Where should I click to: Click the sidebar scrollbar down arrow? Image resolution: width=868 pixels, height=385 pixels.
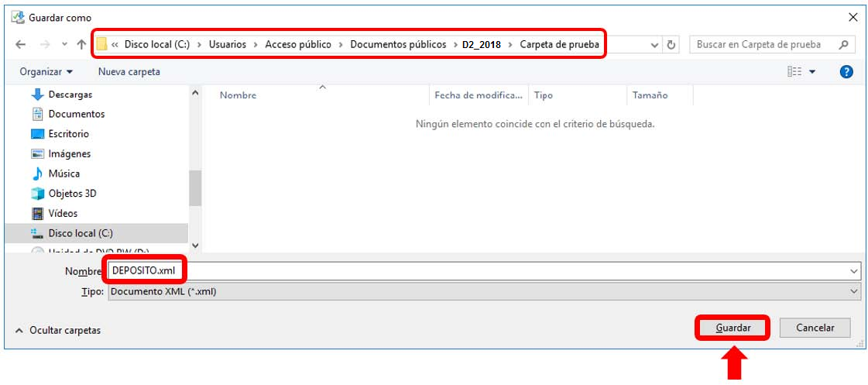195,245
